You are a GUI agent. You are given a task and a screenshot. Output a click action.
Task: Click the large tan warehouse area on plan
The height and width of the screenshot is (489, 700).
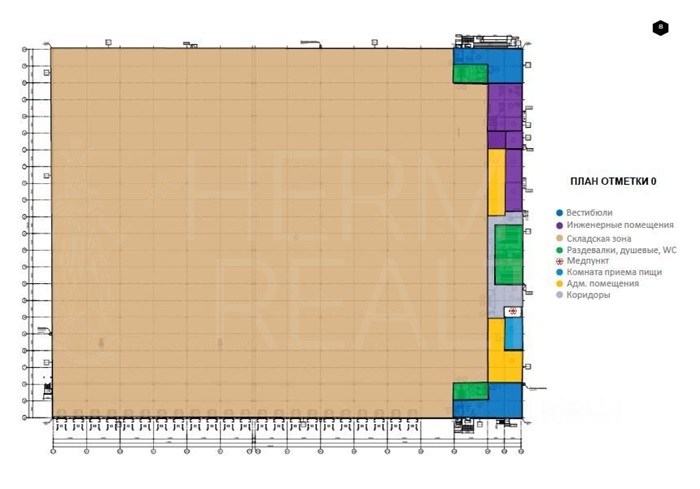tap(250, 230)
